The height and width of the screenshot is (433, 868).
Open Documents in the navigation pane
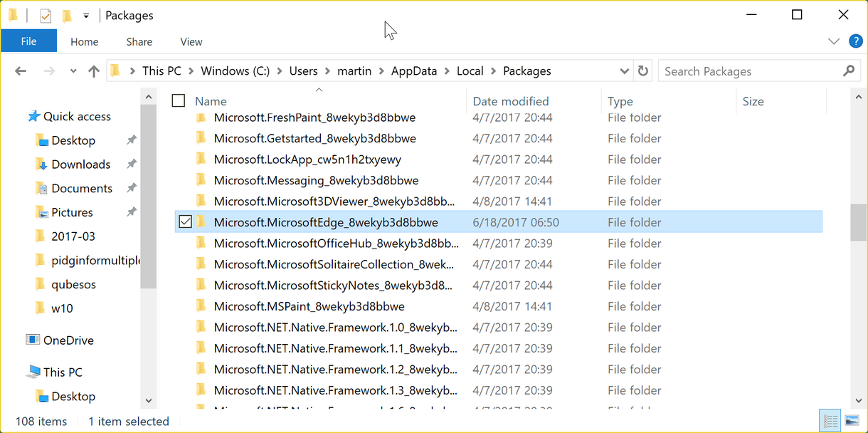[x=82, y=189]
